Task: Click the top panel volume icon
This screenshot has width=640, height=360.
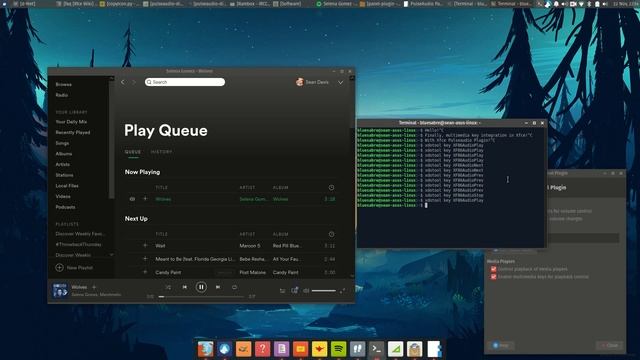Action: [605, 4]
